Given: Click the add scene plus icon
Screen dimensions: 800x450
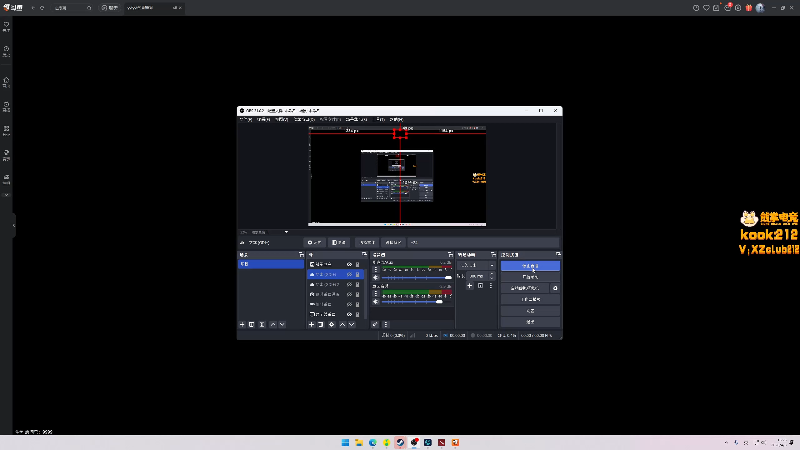Looking at the screenshot, I should point(242,325).
